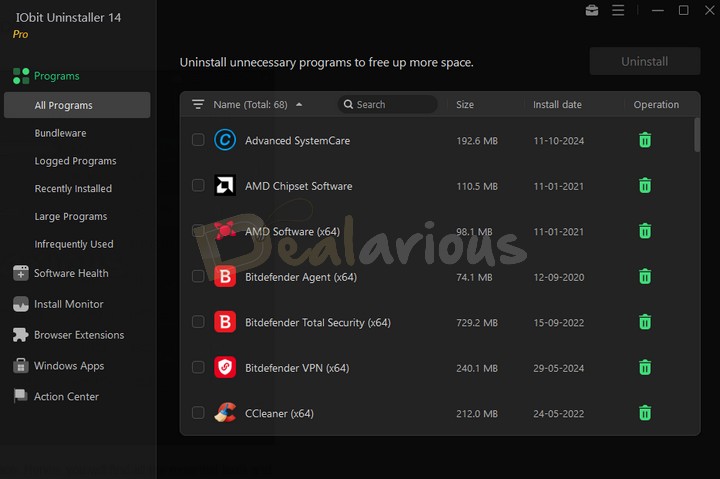Open the list filter icon beside Name
The width and height of the screenshot is (720, 479).
(x=198, y=105)
